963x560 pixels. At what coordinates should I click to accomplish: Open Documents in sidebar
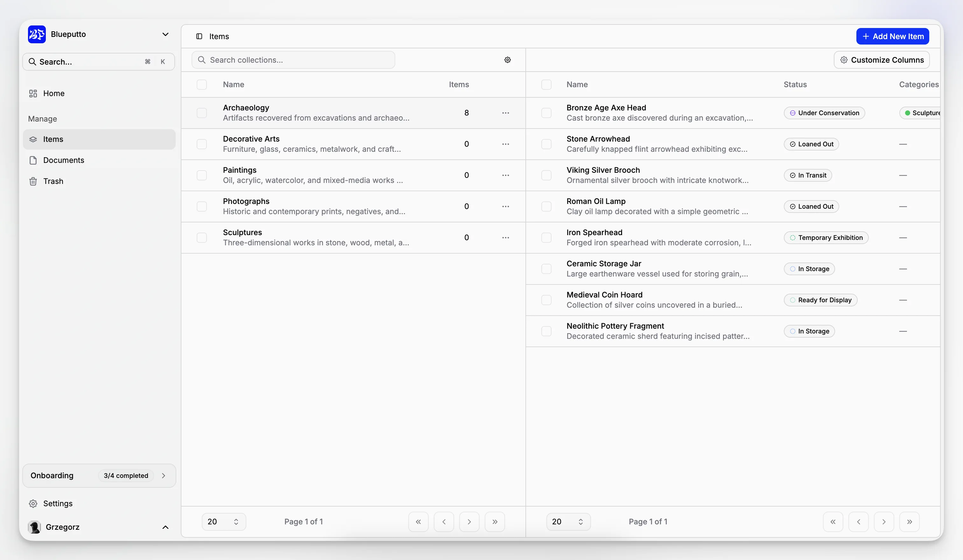[x=99, y=160]
